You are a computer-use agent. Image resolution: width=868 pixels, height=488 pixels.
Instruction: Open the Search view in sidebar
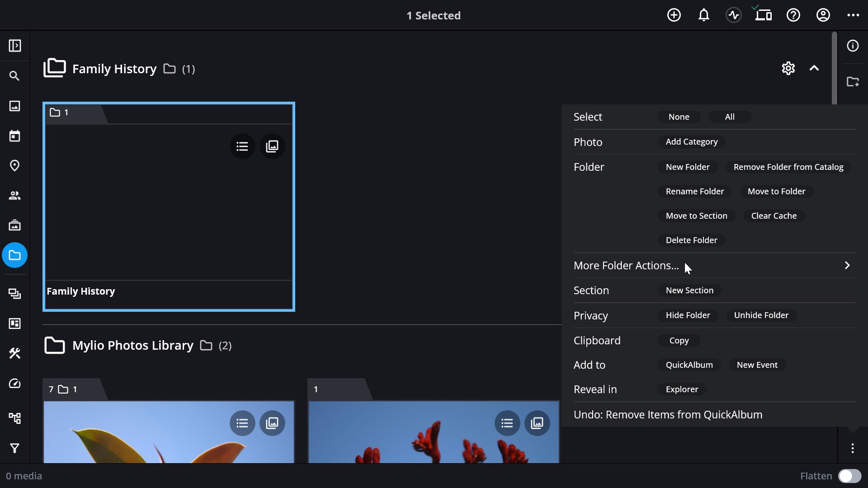(x=15, y=76)
